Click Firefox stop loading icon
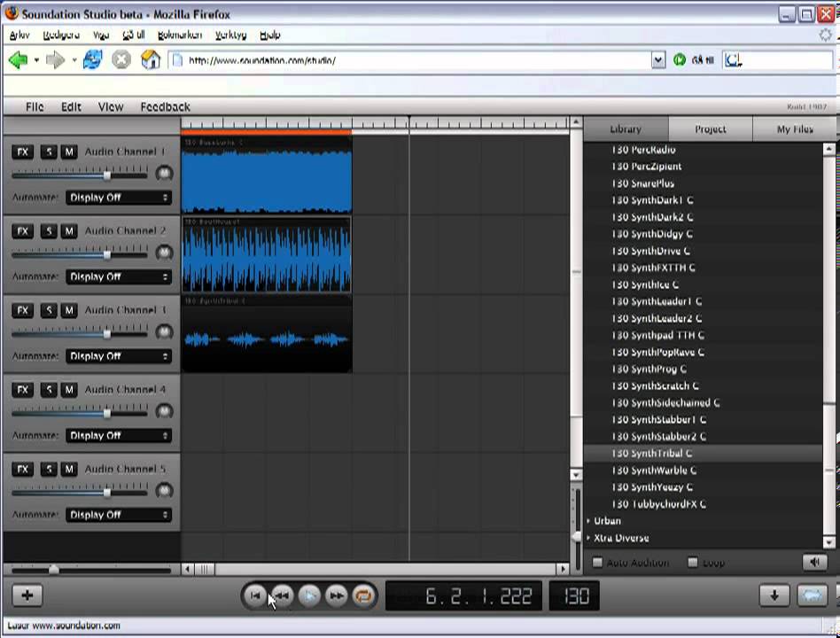The image size is (840, 638). [x=121, y=59]
